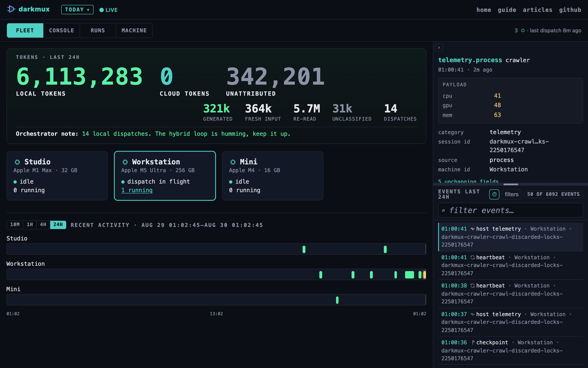The height and width of the screenshot is (368, 588).
Task: Select the 01:00:41 host telemetry event
Action: (510, 237)
